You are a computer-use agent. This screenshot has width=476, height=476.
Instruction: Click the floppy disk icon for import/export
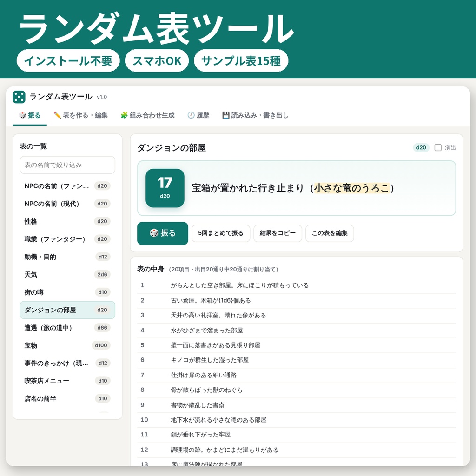[225, 115]
